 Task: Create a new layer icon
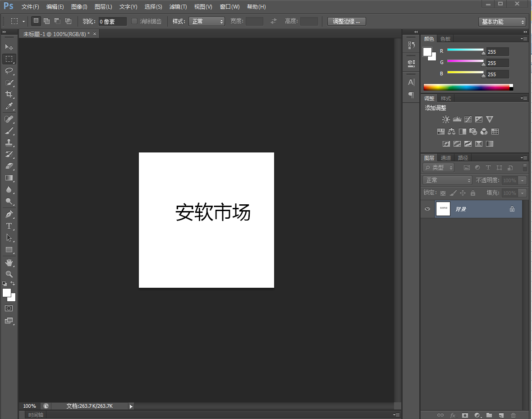(501, 415)
